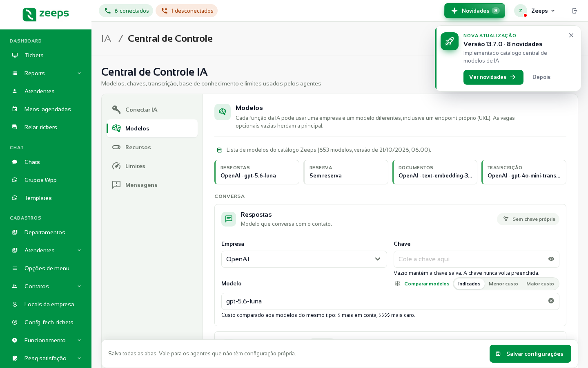
Task: Click the Relat. tickets icon
Action: coord(15,127)
